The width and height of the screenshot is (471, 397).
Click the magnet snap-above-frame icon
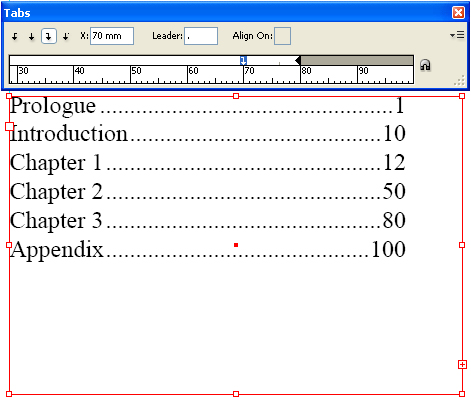[x=425, y=65]
